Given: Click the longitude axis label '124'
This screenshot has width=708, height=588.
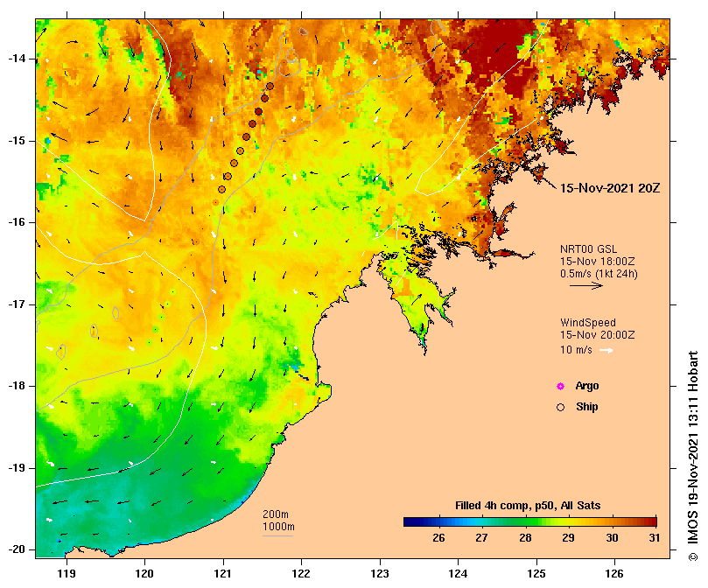Looking at the screenshot, I should tap(458, 574).
